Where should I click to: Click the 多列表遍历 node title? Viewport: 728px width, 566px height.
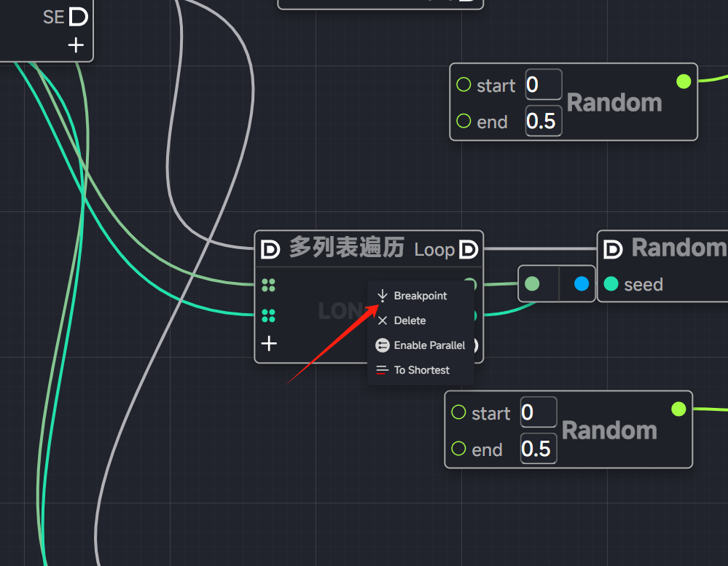[347, 248]
